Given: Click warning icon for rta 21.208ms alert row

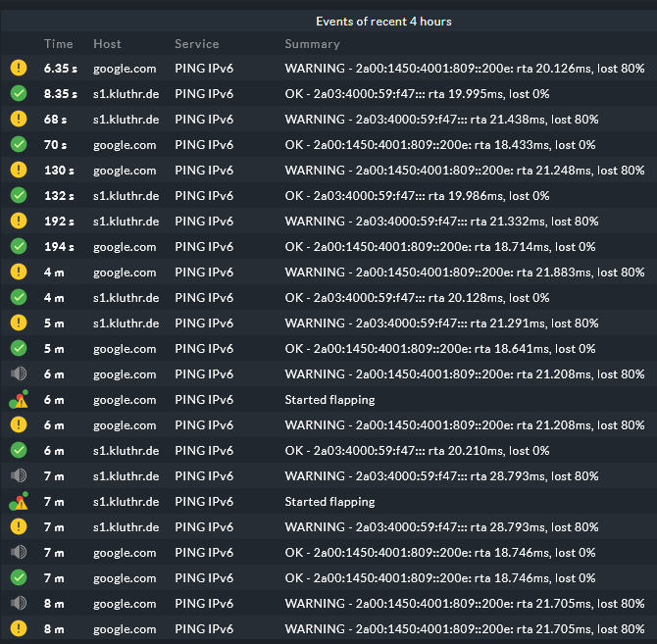Looking at the screenshot, I should pyautogui.click(x=19, y=424).
